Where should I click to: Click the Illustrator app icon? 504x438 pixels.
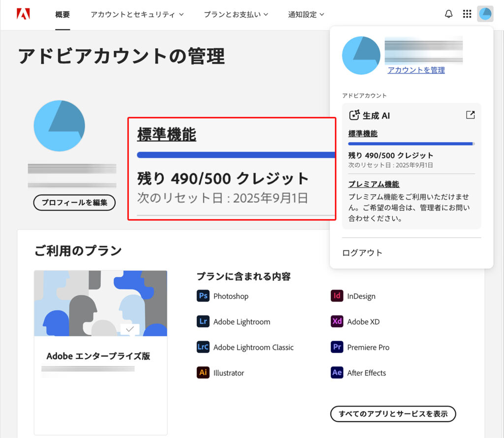[x=203, y=373]
